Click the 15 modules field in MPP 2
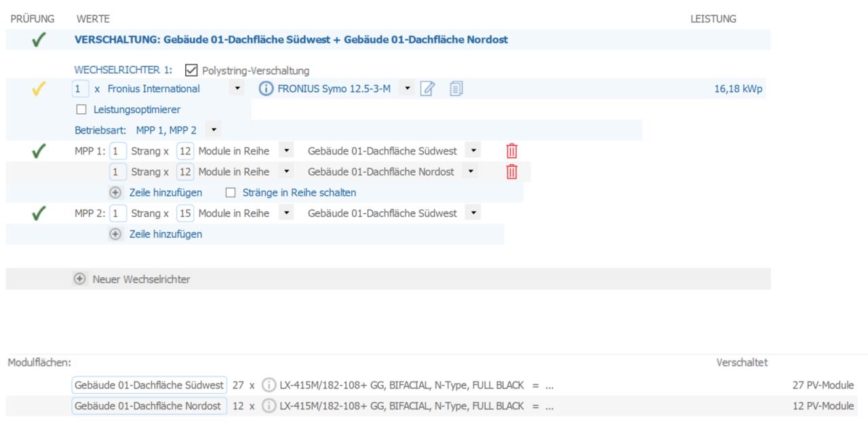Image resolution: width=868 pixels, height=423 pixels. [185, 214]
